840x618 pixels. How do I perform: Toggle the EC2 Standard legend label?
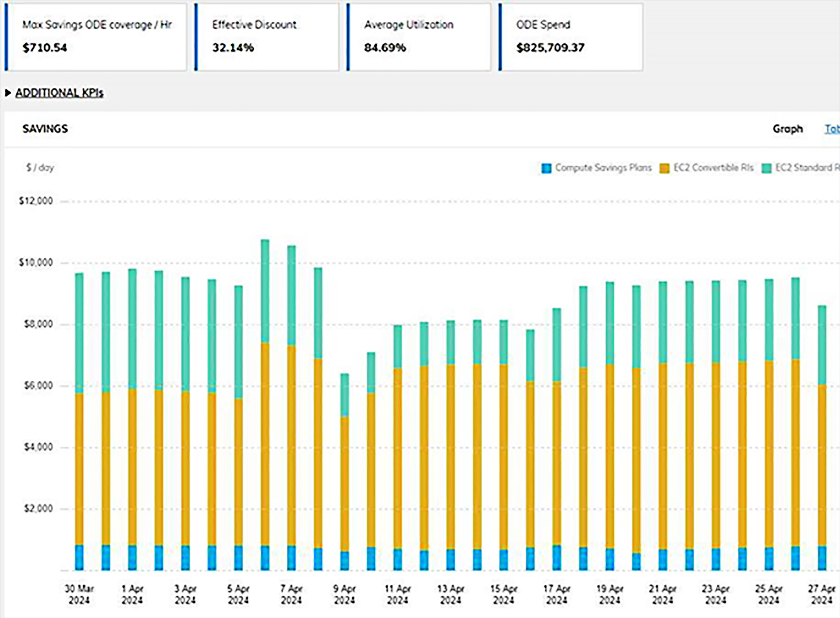point(806,168)
